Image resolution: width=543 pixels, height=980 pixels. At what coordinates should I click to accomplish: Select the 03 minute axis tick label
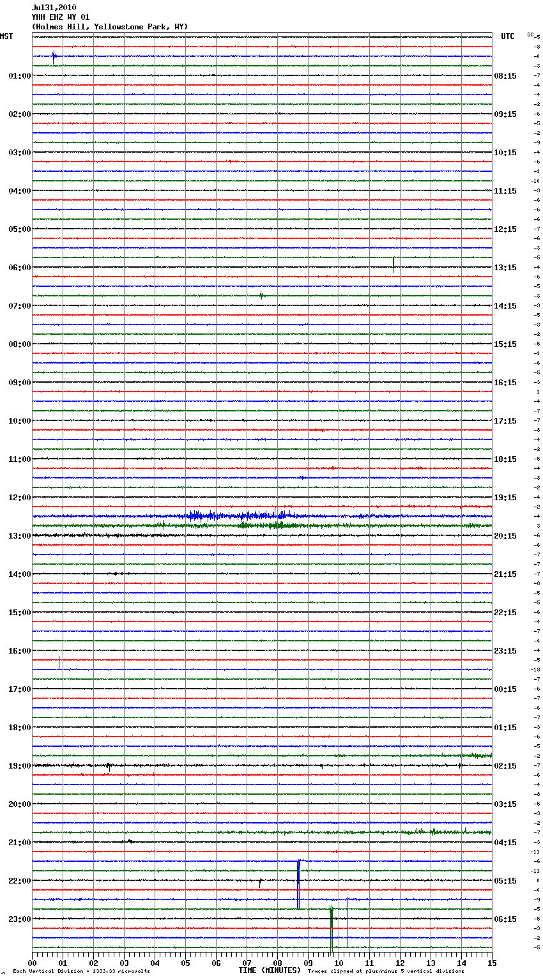(x=125, y=963)
